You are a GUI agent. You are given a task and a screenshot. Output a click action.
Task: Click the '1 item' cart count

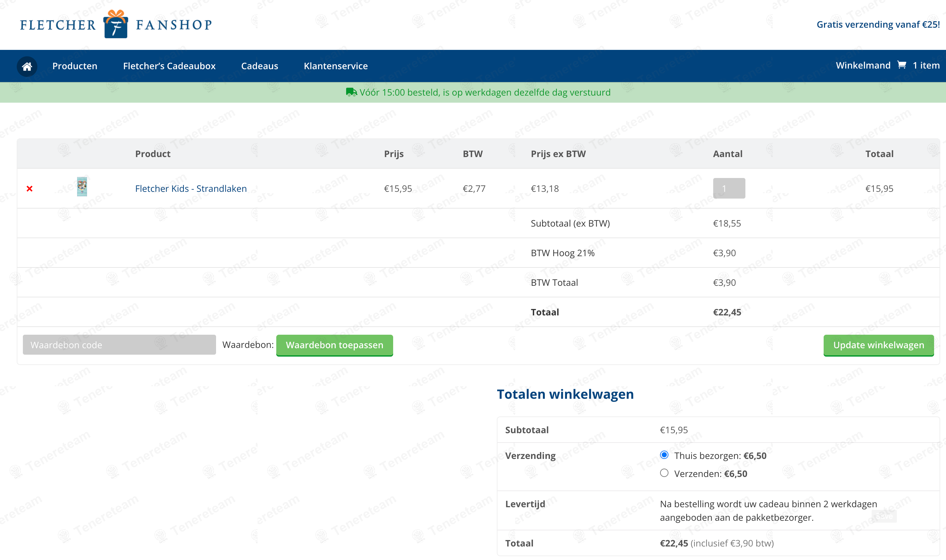[x=926, y=65]
